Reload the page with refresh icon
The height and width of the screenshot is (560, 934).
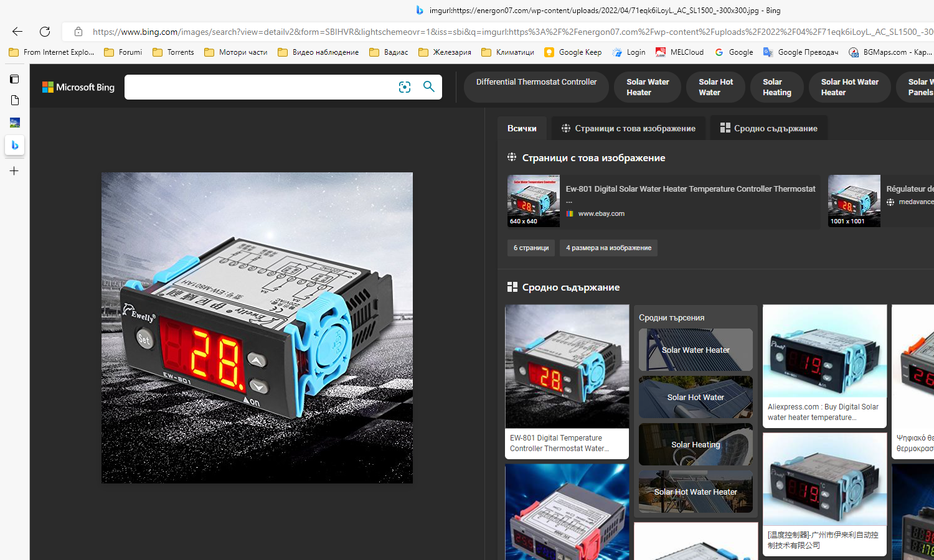[x=45, y=31]
